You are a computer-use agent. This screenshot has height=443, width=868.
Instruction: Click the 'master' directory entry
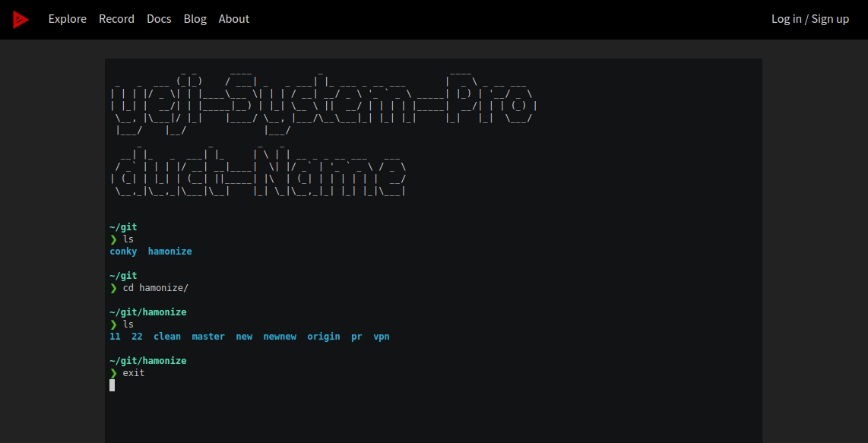[207, 337]
